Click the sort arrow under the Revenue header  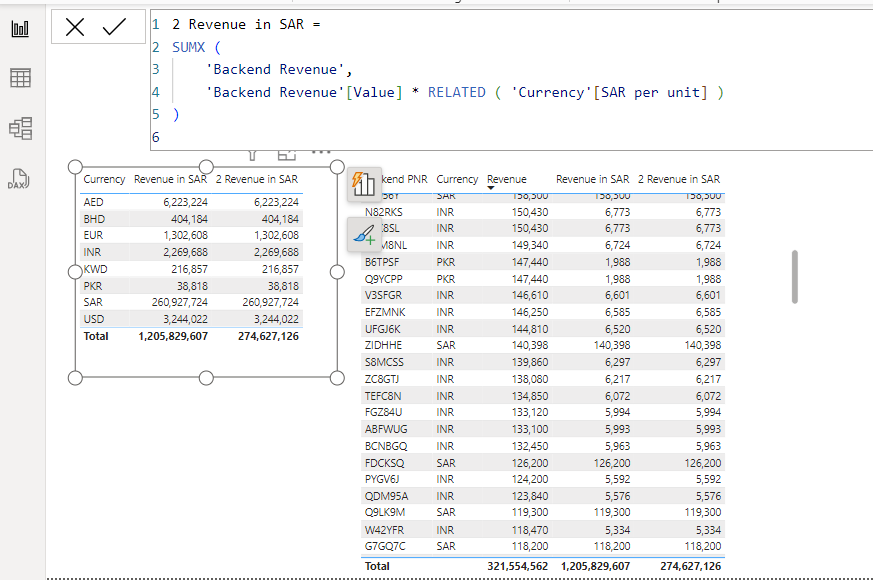(491, 188)
